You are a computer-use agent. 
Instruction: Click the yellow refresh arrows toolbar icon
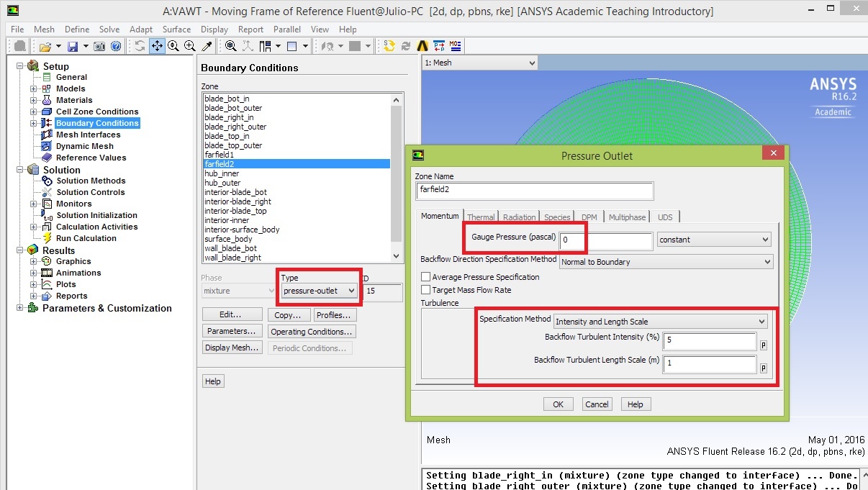pos(389,46)
